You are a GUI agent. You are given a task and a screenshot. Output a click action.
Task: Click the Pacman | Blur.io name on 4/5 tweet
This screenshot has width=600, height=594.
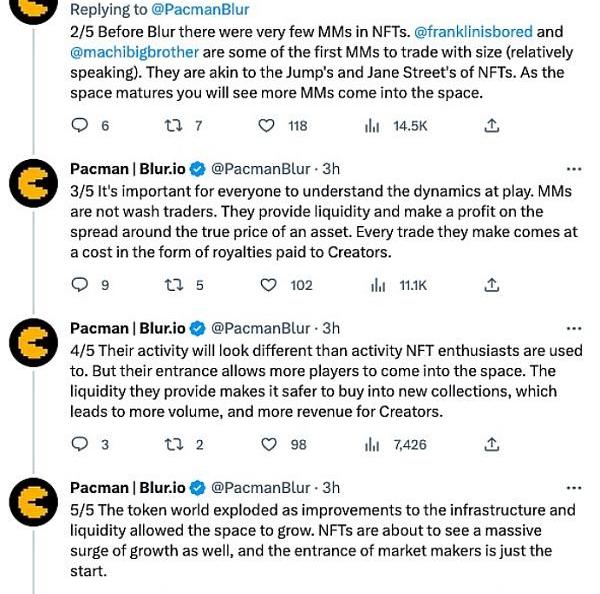coord(128,328)
